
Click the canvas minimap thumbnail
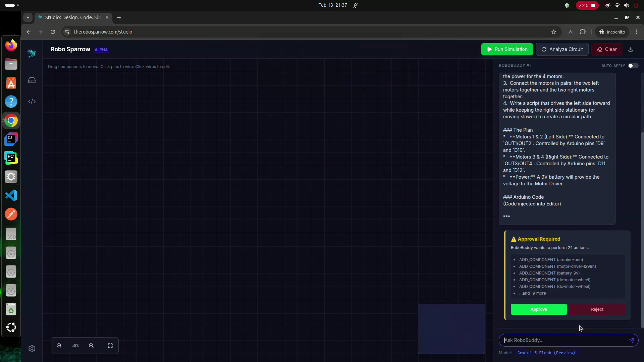pyautogui.click(x=451, y=328)
